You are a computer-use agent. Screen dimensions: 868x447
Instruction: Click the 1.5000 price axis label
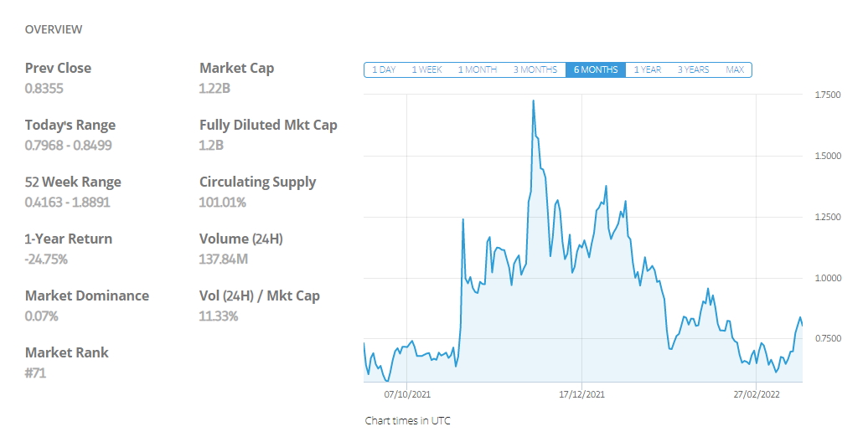828,156
